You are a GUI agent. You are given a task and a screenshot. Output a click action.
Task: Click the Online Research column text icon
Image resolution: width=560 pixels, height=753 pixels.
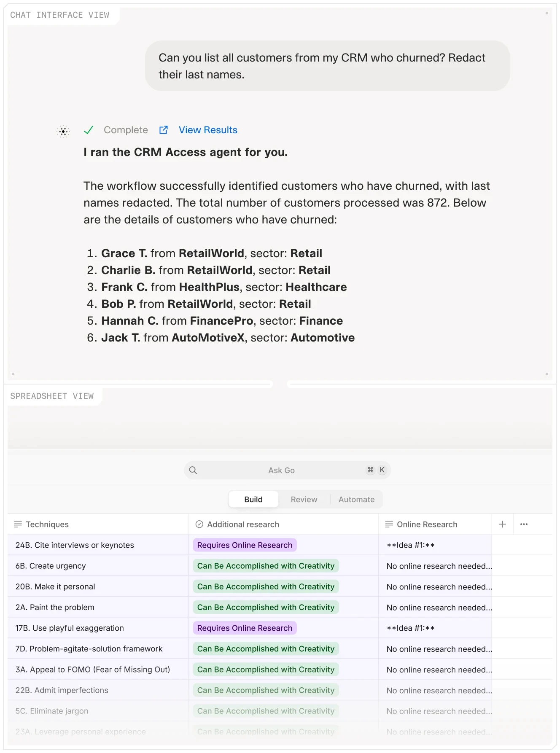pyautogui.click(x=389, y=524)
